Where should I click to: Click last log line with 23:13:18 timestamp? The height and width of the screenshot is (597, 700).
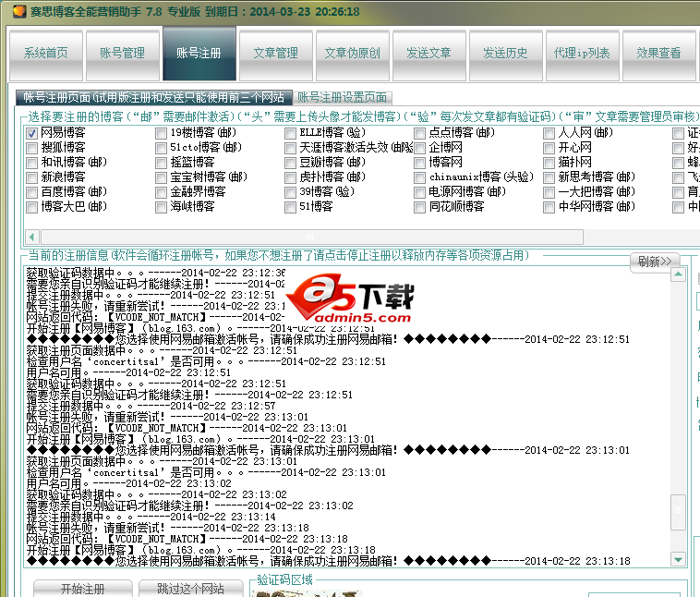328,561
